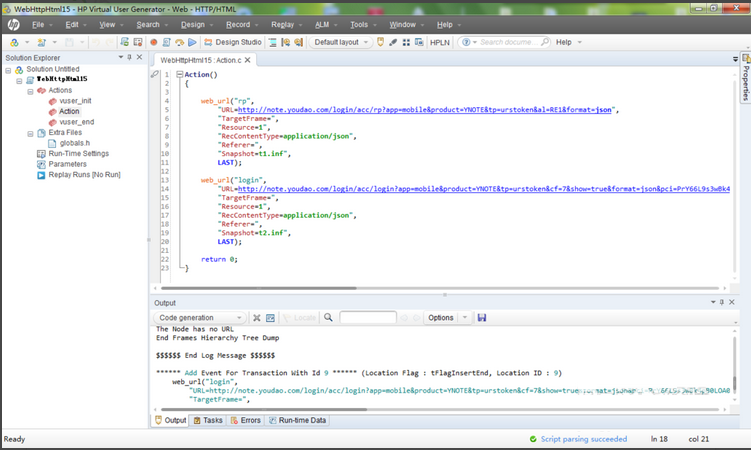
Task: Open the dropdown arrow next to Open Script
Action: tap(55, 42)
